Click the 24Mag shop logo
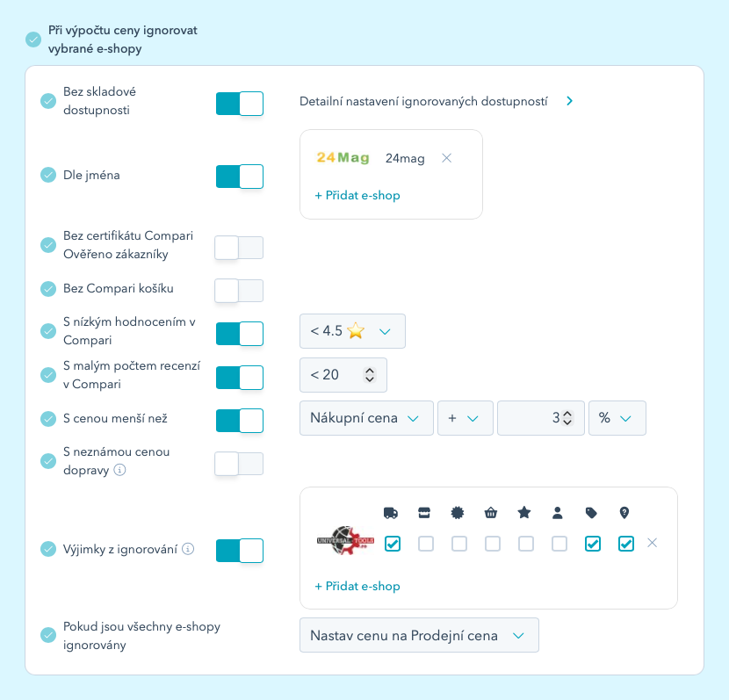 (343, 158)
